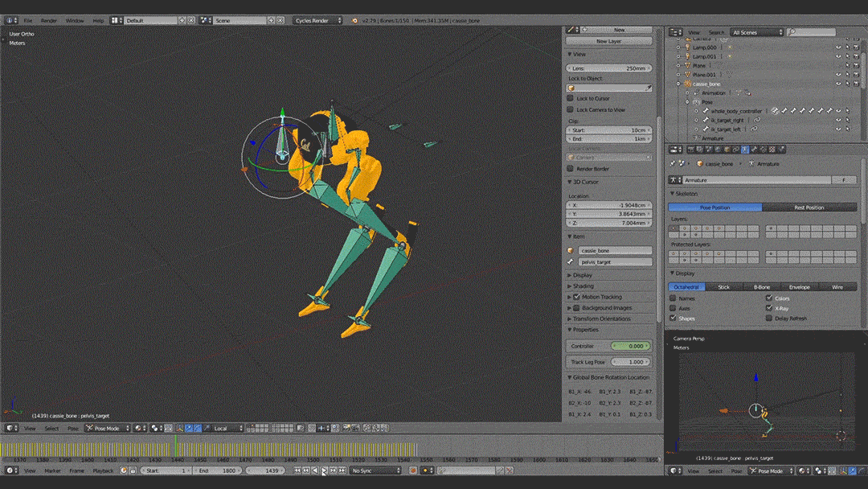Open the Pose Mode dropdown
Viewport: 868px width, 489px height.
pyautogui.click(x=106, y=429)
